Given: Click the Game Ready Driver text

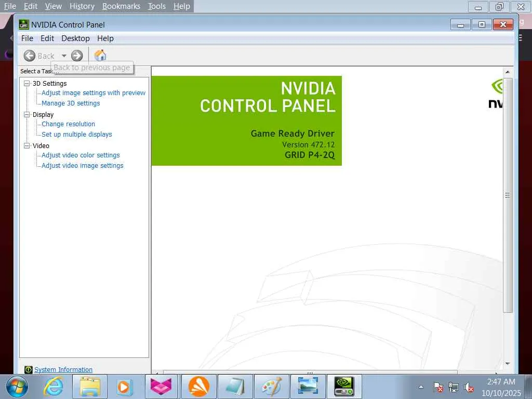Looking at the screenshot, I should [x=292, y=134].
